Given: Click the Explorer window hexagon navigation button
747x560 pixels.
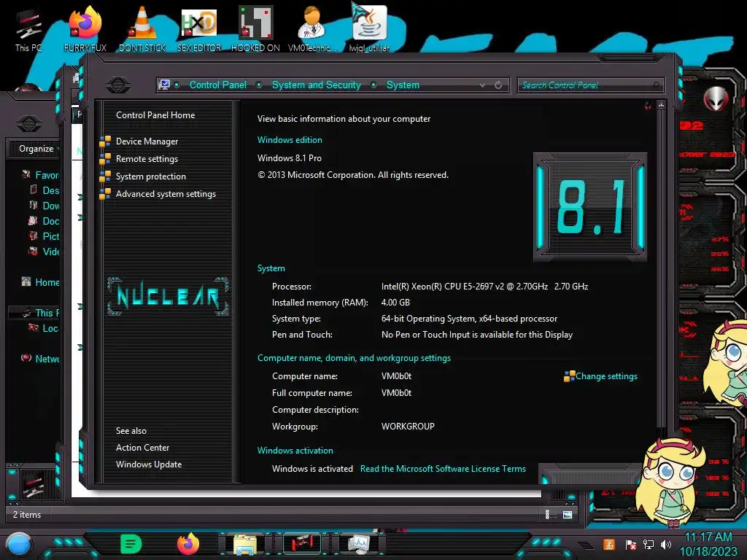Looking at the screenshot, I should (29, 123).
